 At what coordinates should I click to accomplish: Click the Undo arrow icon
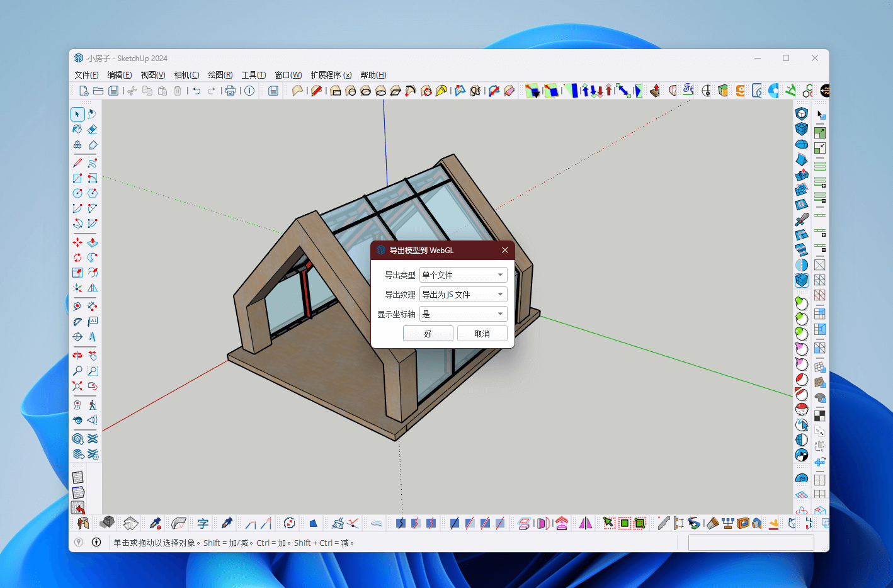tap(196, 91)
